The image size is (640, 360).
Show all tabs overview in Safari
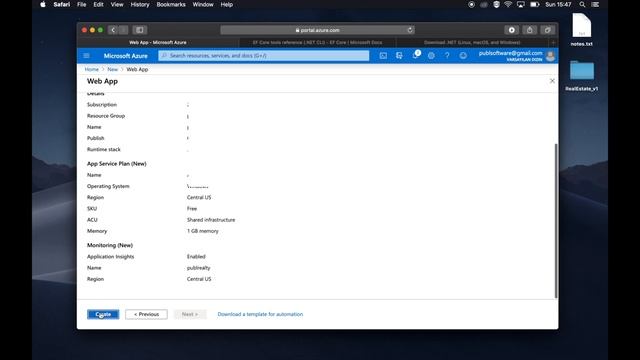[x=547, y=30]
